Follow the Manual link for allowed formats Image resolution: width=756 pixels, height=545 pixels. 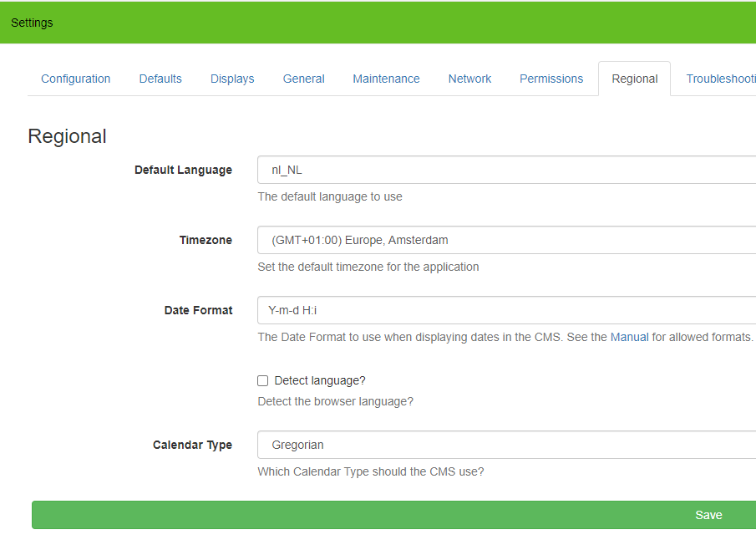click(x=629, y=337)
